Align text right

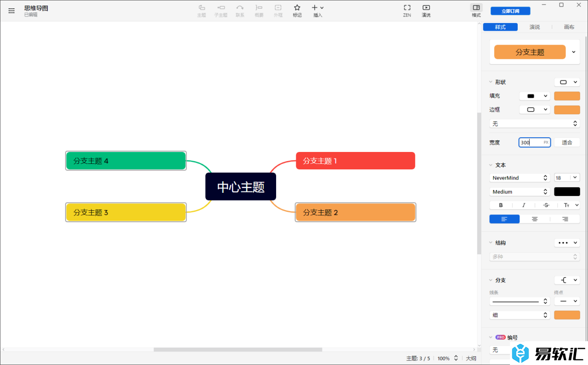click(565, 219)
